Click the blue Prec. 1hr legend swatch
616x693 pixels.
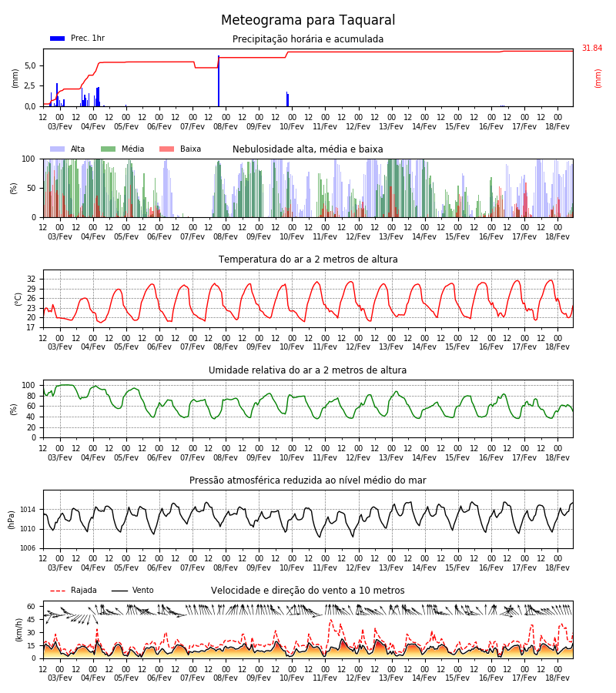click(58, 38)
